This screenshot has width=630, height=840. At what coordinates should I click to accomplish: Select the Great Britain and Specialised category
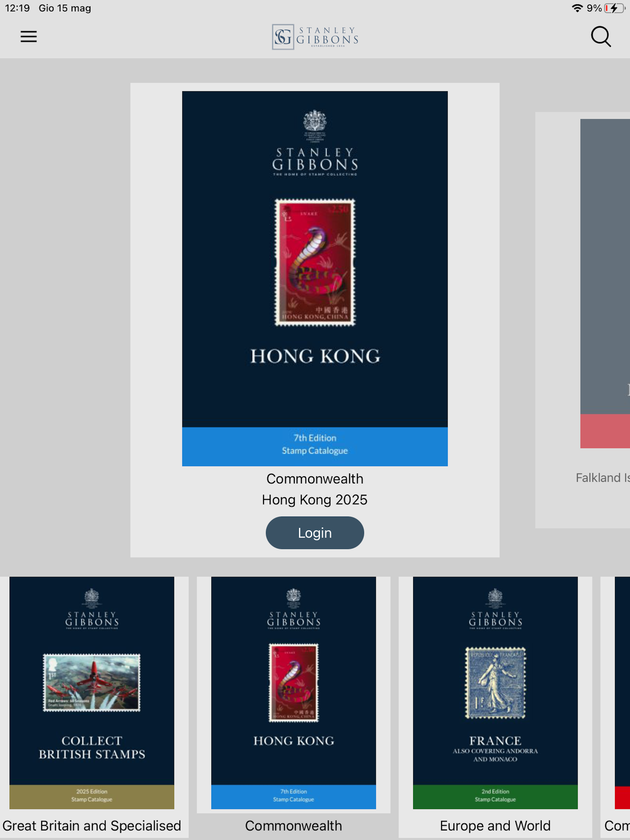[92, 826]
